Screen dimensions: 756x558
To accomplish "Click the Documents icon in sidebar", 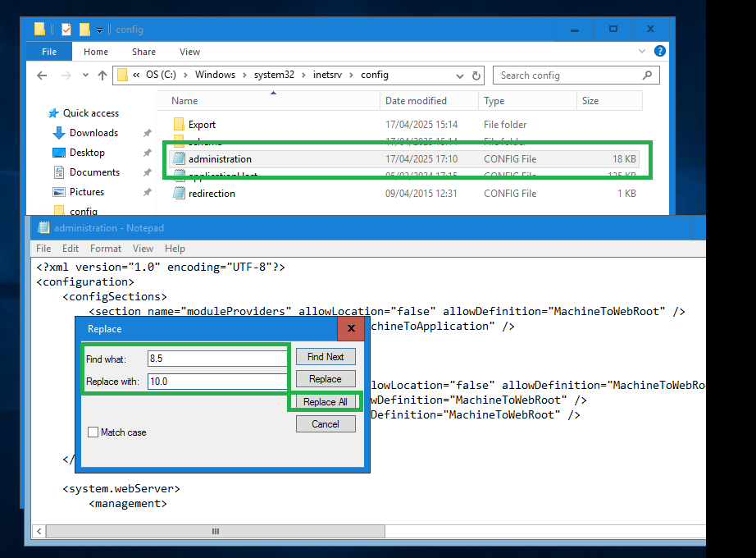I will 59,172.
